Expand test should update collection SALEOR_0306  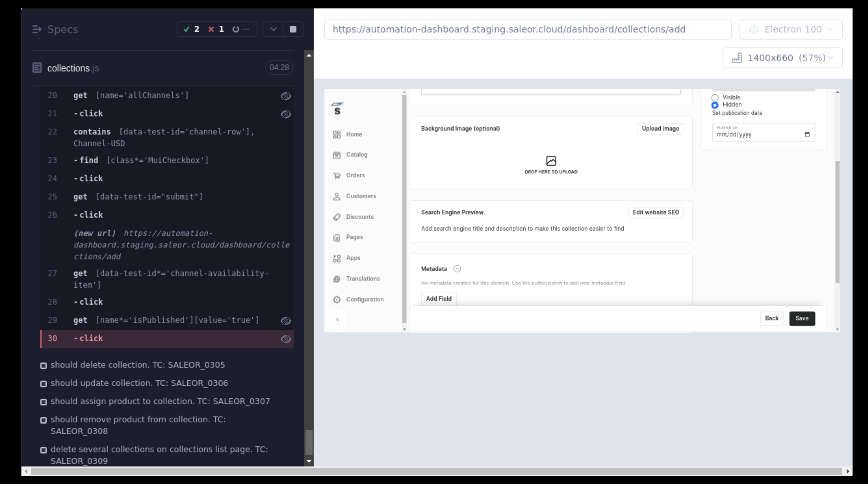click(139, 383)
